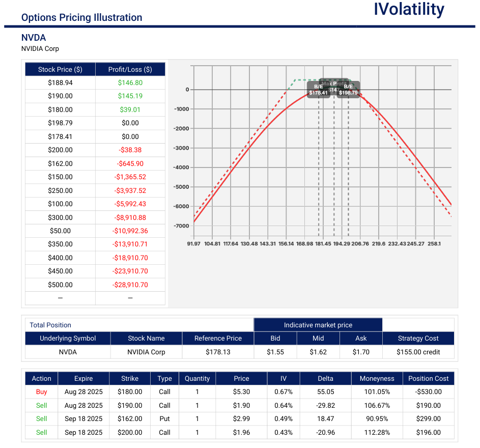The width and height of the screenshot is (480, 448).
Task: Click the "Position Cost" column header
Action: [428, 378]
